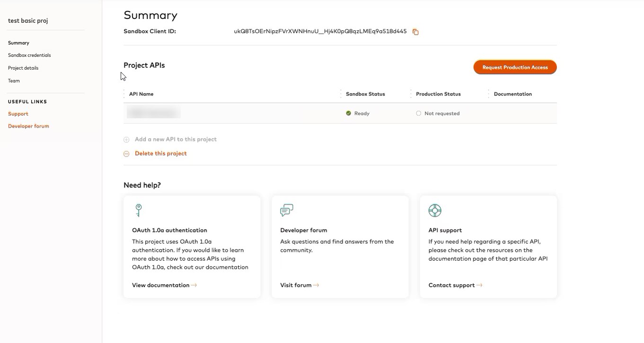
Task: Click the API Name column header
Action: (141, 94)
